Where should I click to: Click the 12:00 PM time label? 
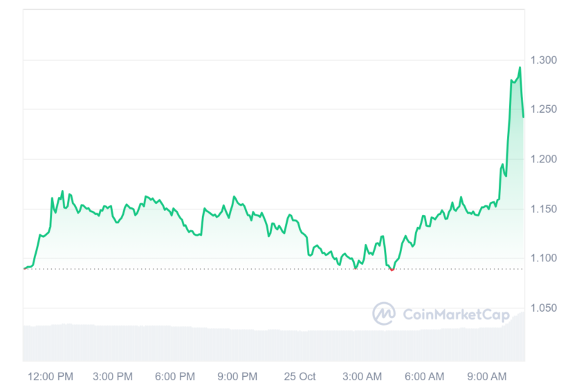50,376
